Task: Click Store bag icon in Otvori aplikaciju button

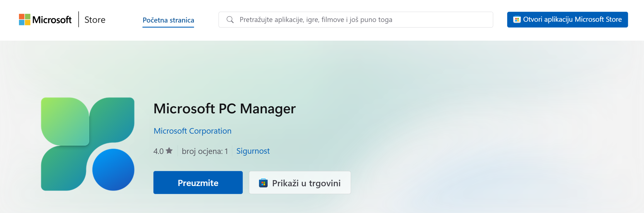Action: (x=517, y=19)
